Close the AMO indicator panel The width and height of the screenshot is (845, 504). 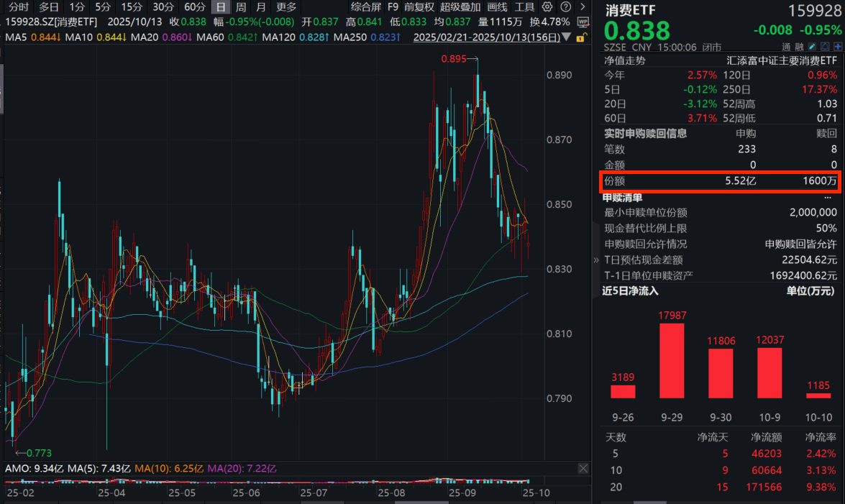click(x=583, y=468)
